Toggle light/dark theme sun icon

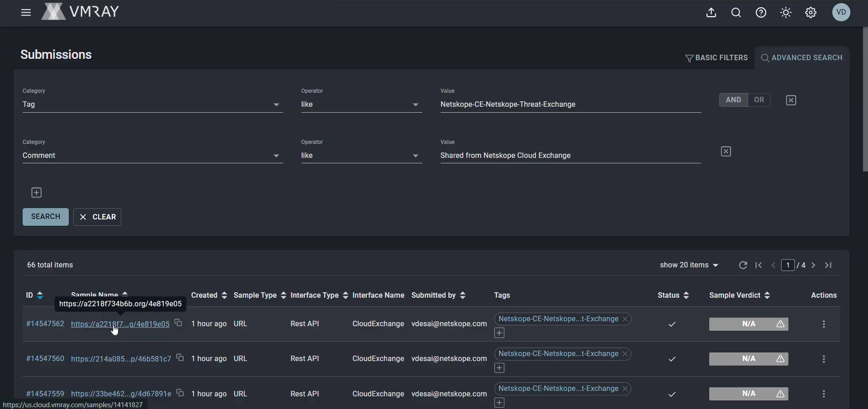tap(786, 13)
